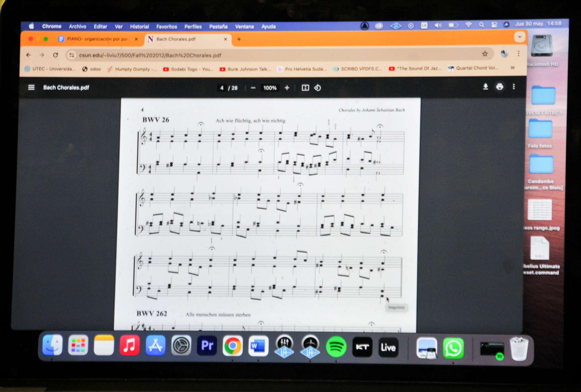This screenshot has width=581, height=392.
Task: Open the Pestaña menu
Action: pos(218,27)
